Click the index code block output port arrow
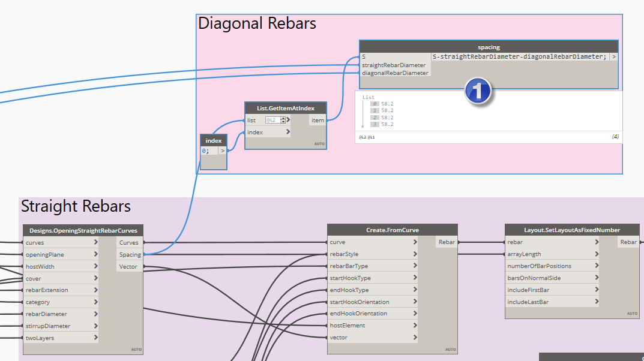 click(x=222, y=151)
